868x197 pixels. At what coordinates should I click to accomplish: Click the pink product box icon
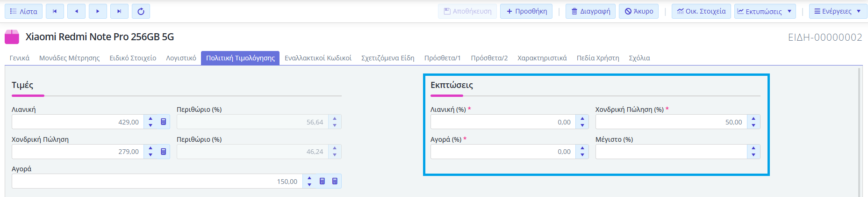coord(12,37)
